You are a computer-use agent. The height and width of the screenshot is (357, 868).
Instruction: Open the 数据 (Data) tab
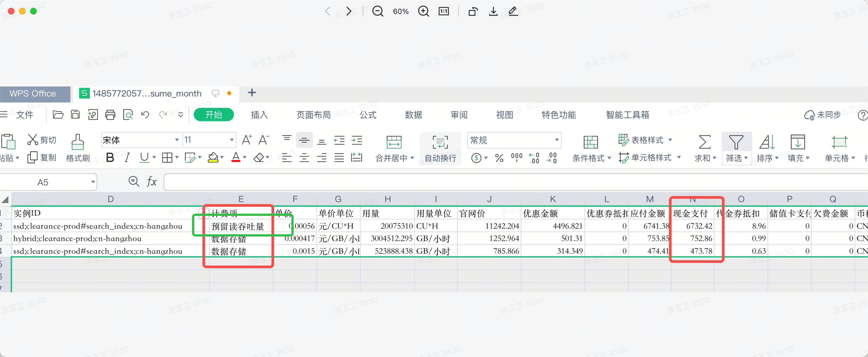[x=413, y=115]
